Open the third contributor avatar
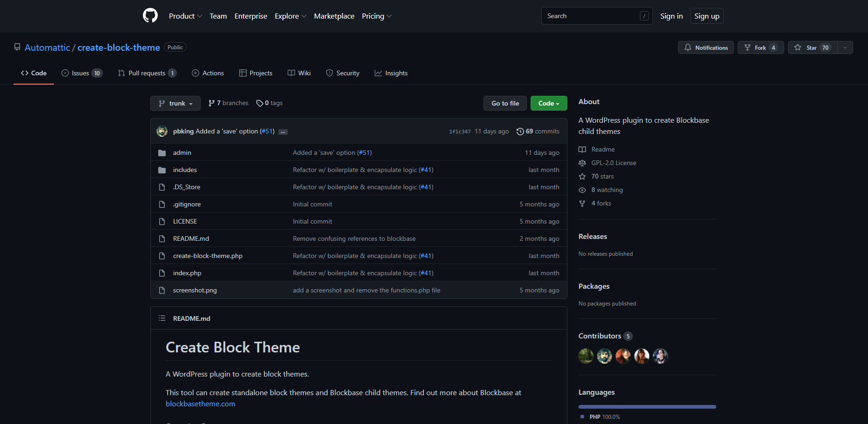Viewport: 868px width, 424px height. (623, 356)
